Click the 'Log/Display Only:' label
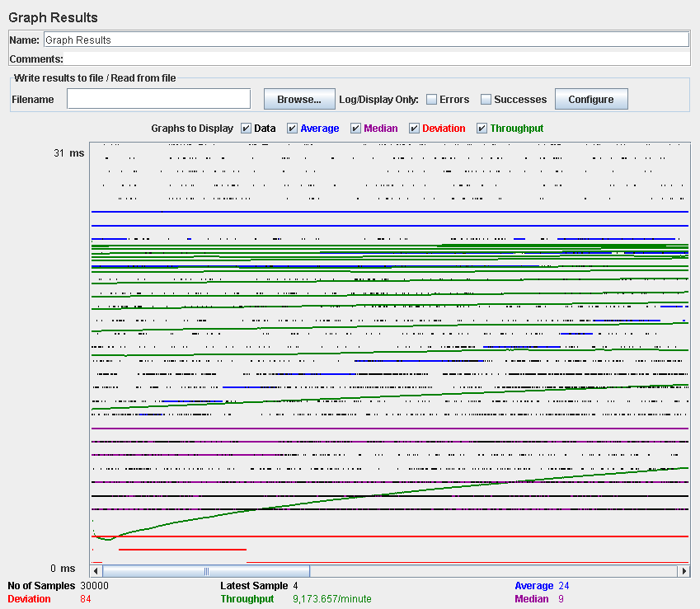This screenshot has width=700, height=609. [378, 100]
